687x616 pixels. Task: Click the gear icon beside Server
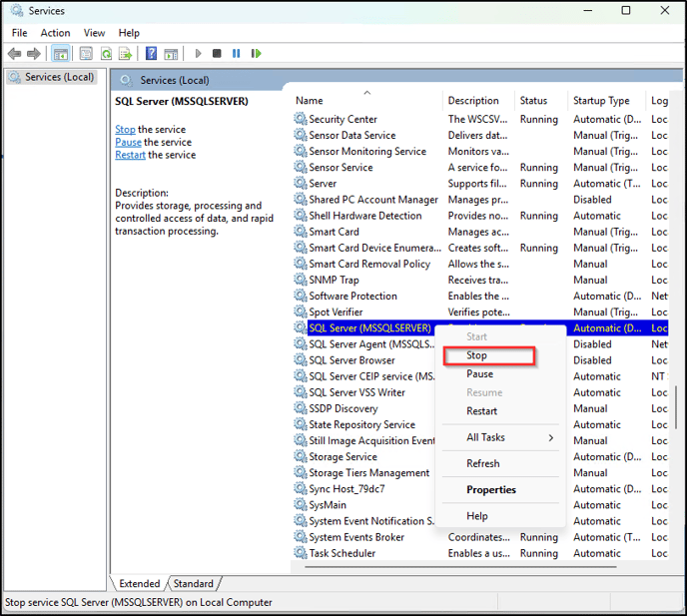[x=301, y=183]
